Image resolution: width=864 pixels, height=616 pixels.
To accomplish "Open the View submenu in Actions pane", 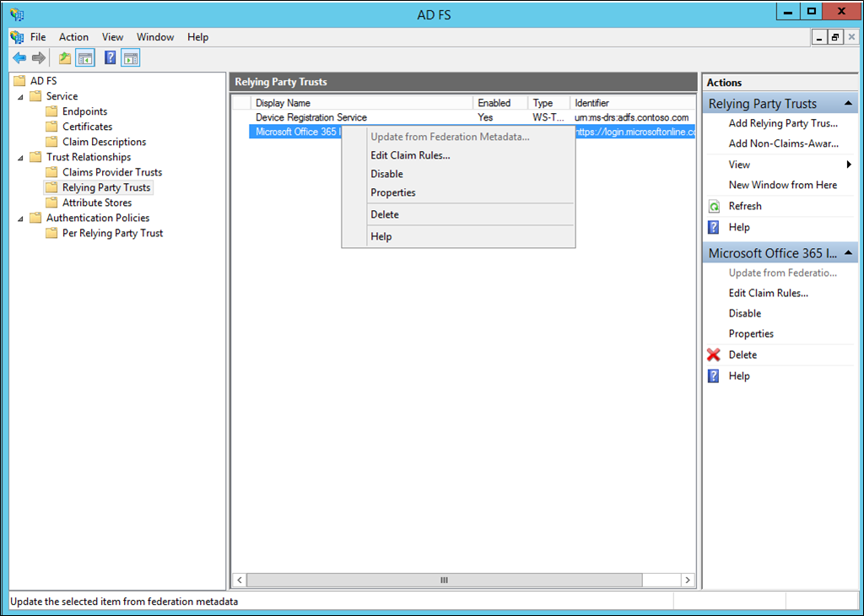I will pos(744,164).
